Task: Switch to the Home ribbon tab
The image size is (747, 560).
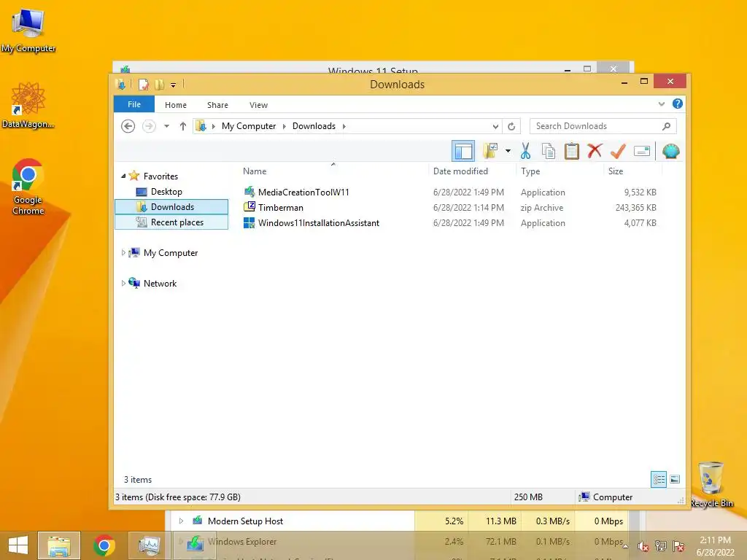Action: (175, 105)
